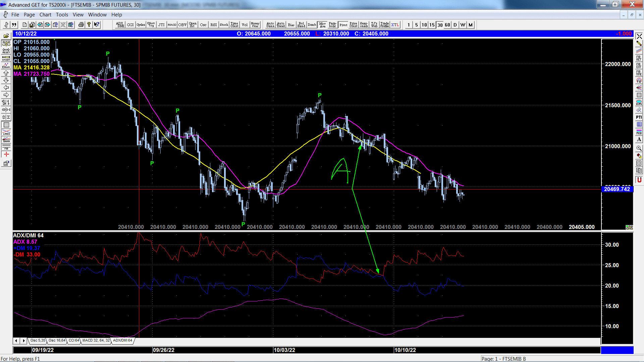Toggle the Parabolic overlay
This screenshot has height=362, width=644.
point(333,25)
